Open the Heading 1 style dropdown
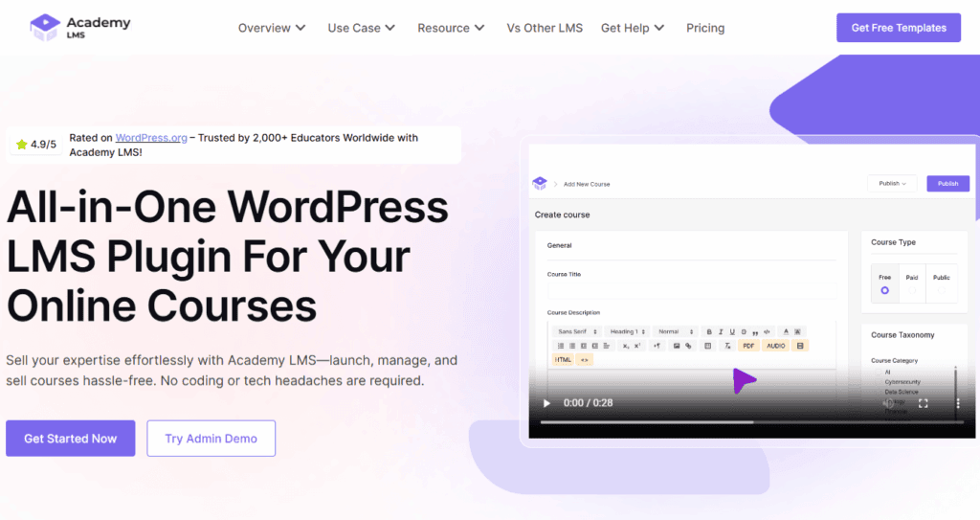This screenshot has width=980, height=520. click(x=628, y=331)
